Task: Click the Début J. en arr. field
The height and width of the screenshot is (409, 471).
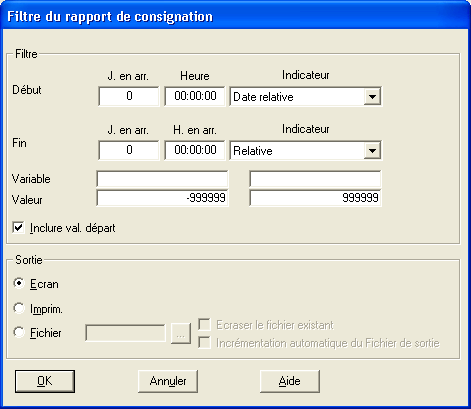Action: 129,96
